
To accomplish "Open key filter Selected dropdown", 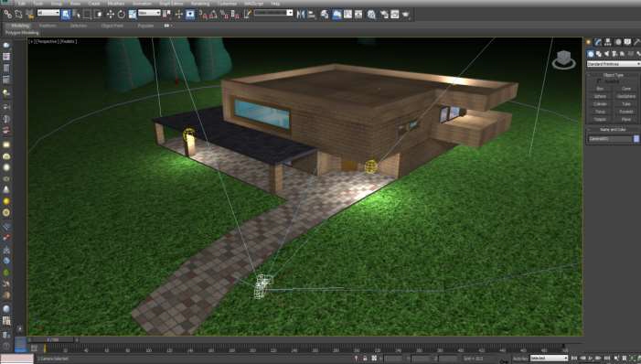I will 549,359.
